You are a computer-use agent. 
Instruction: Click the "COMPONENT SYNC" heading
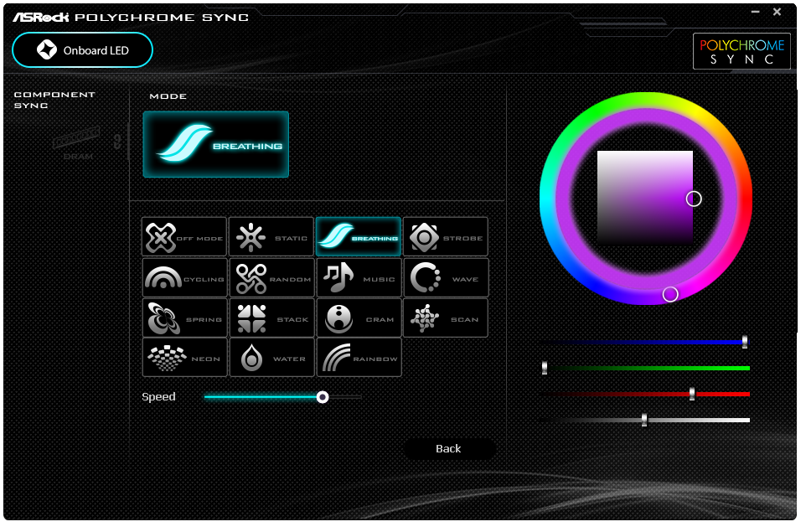(54, 100)
